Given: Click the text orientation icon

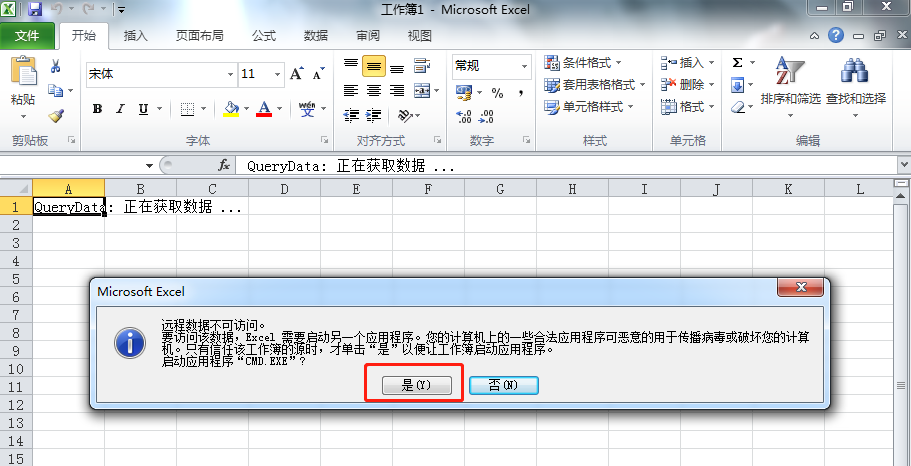Looking at the screenshot, I should click(405, 116).
